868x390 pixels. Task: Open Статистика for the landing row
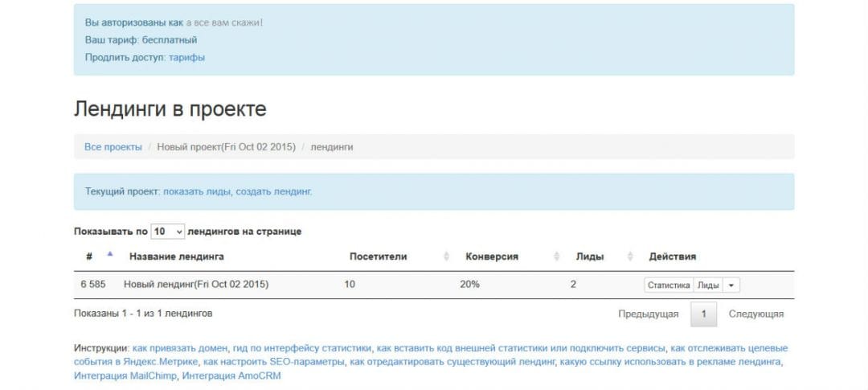[669, 285]
